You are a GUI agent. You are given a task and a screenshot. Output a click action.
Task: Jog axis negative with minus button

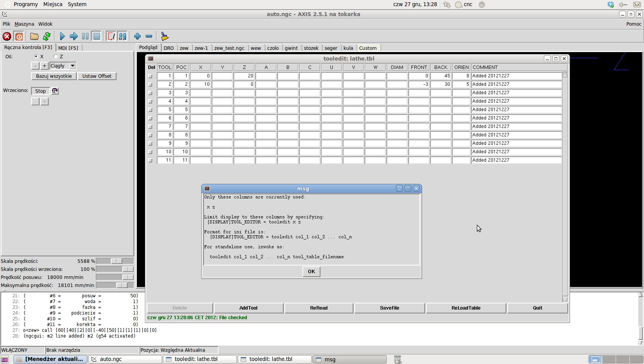pos(35,66)
